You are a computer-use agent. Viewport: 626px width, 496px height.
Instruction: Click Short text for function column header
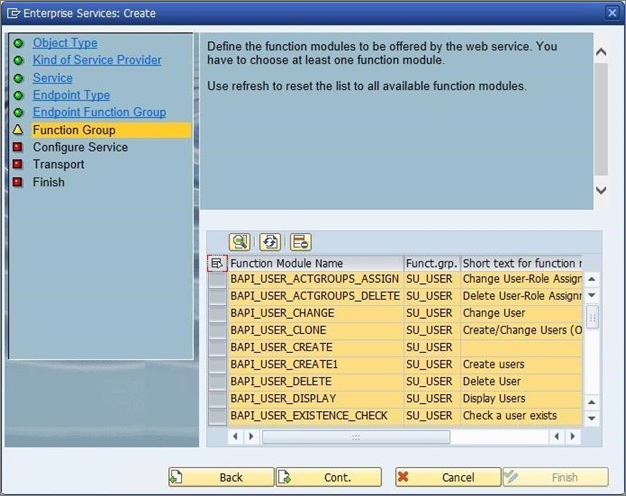click(521, 263)
